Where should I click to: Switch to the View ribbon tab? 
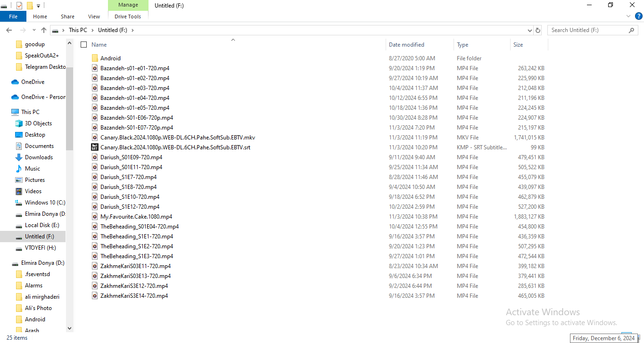(x=94, y=16)
